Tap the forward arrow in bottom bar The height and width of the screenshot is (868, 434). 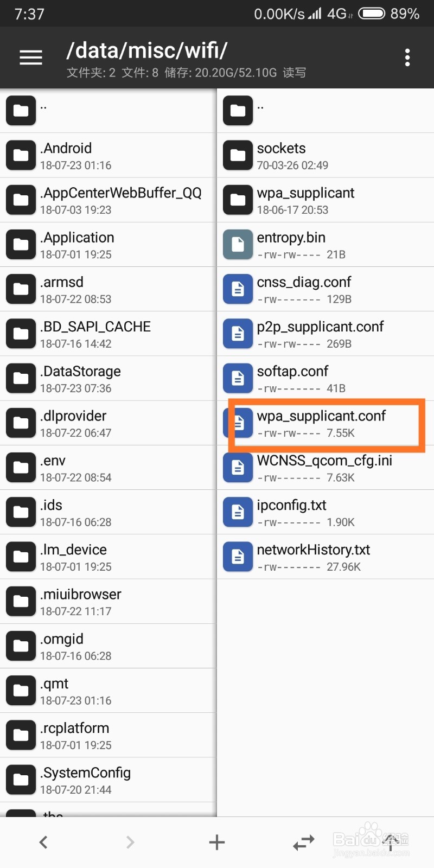(x=130, y=842)
